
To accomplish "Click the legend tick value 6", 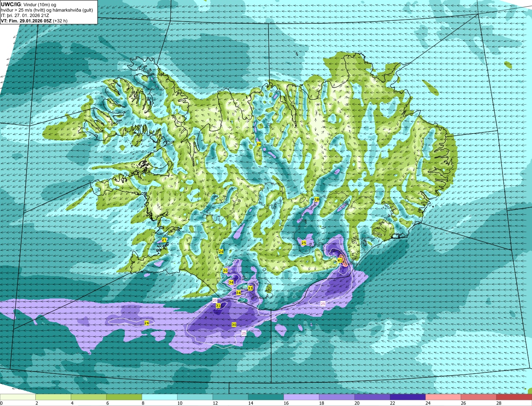I will (x=108, y=403).
